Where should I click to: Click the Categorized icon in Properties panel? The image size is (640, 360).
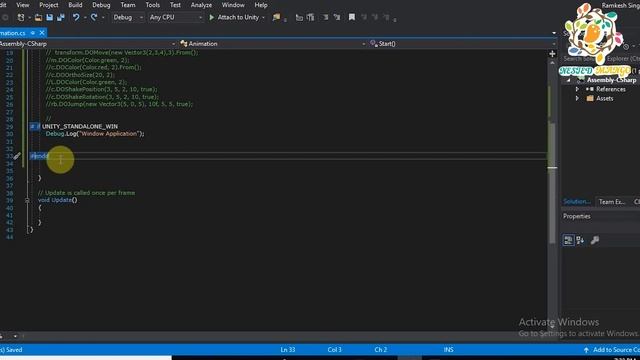click(x=568, y=240)
